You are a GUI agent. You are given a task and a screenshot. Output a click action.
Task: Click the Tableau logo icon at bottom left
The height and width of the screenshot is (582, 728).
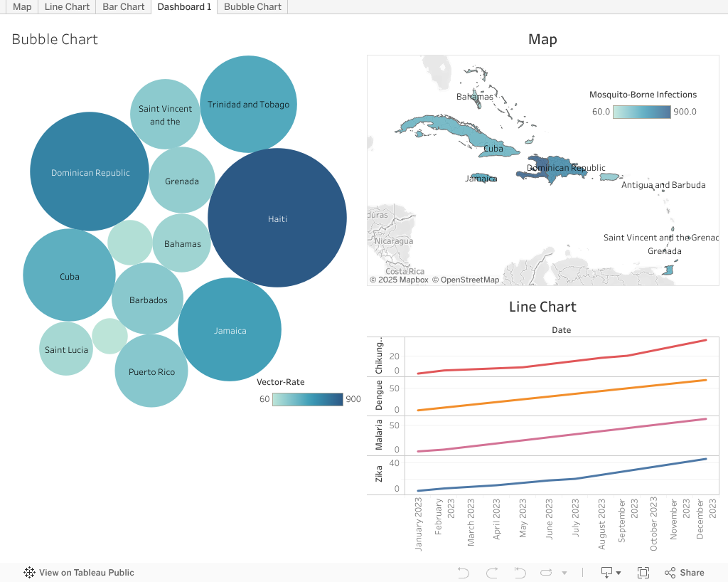pyautogui.click(x=30, y=573)
